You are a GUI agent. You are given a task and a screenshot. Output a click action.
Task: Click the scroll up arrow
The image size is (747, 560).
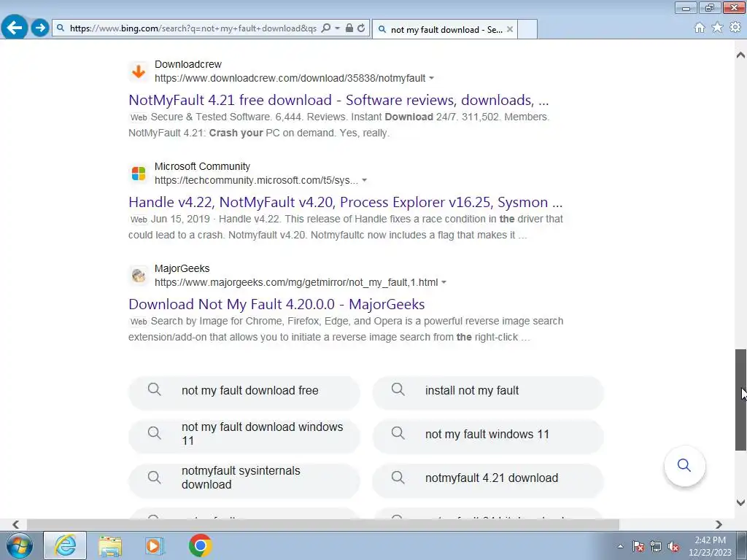[740, 55]
